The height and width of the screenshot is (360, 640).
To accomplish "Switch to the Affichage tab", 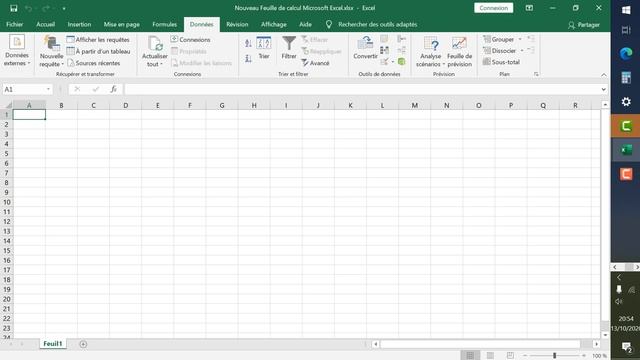I will pos(274,24).
